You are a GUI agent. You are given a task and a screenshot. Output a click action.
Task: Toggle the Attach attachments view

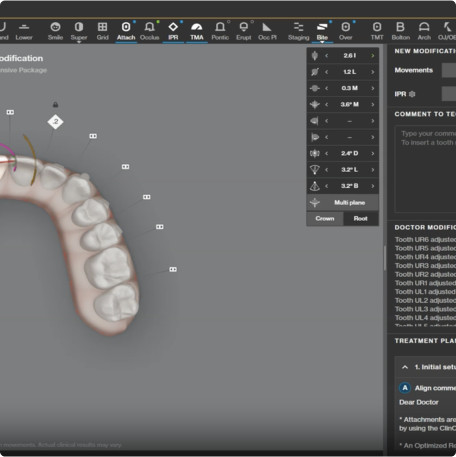126,31
